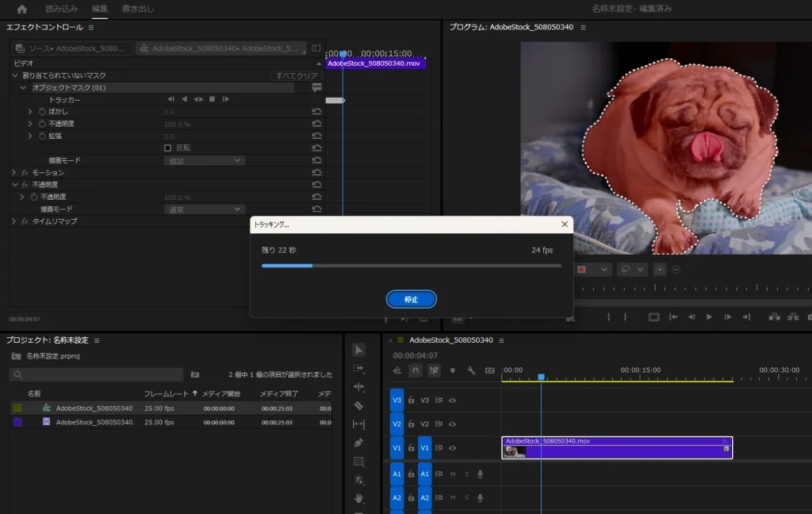The width and height of the screenshot is (812, 514).
Task: Toggle lock on V2 track
Action: tap(411, 424)
